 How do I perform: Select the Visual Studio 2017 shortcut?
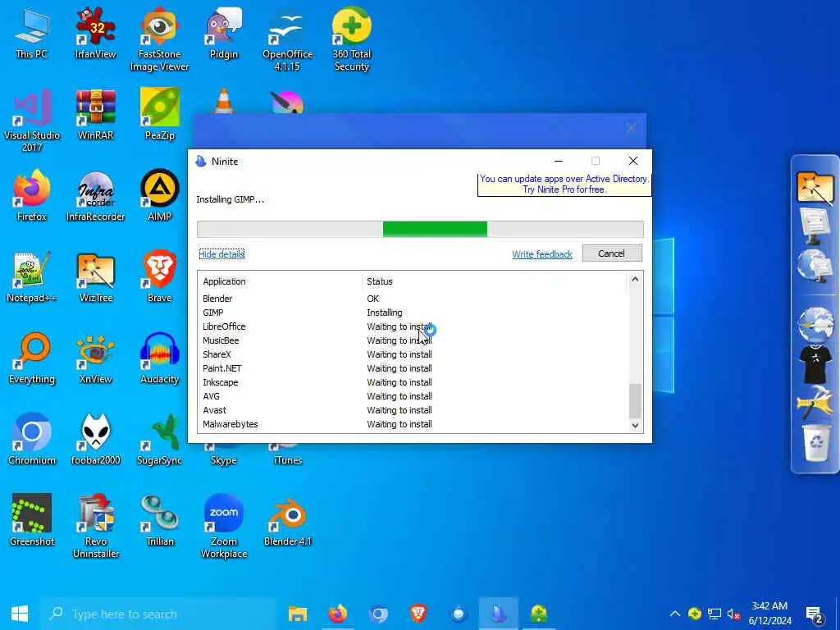[32, 121]
